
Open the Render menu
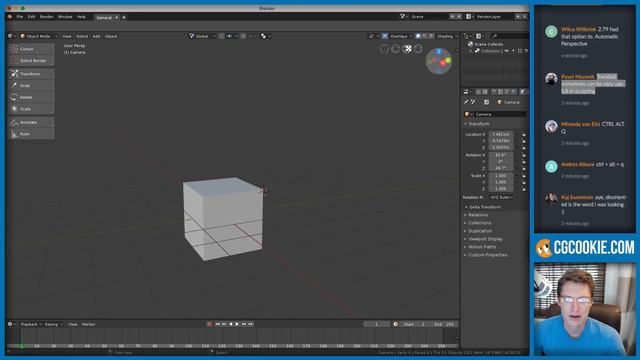coord(46,17)
